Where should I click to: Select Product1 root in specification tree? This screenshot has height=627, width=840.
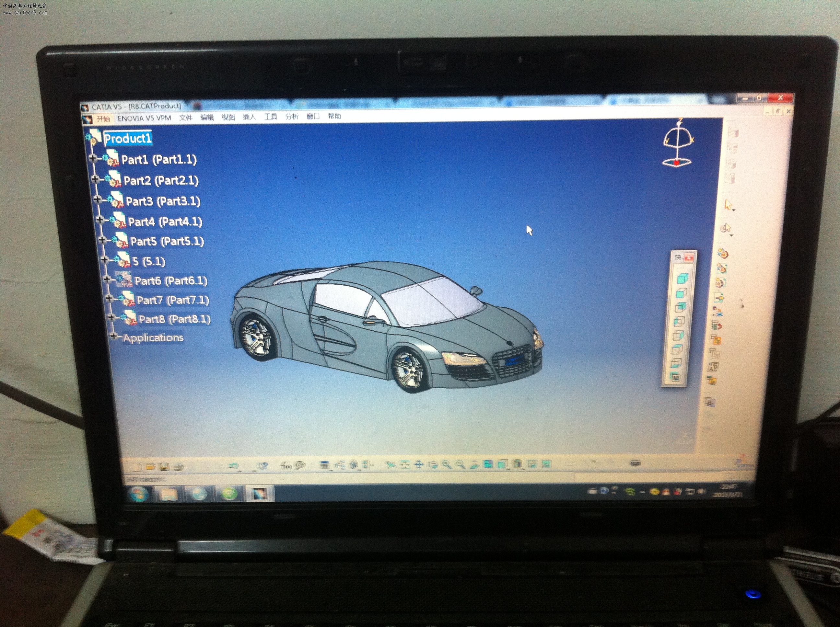click(x=128, y=139)
